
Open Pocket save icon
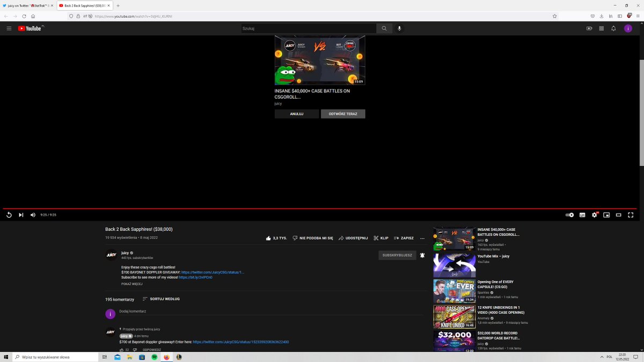592,16
